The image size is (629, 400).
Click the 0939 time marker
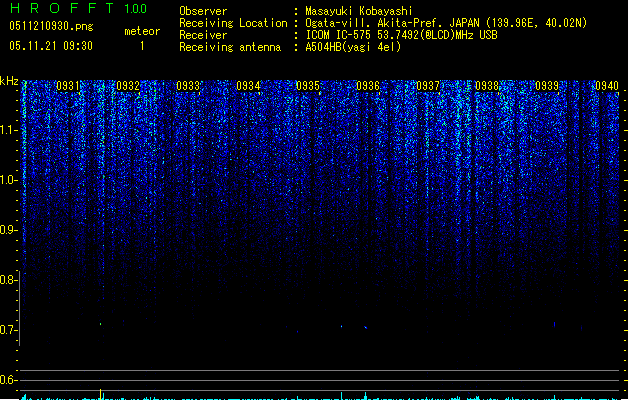click(547, 85)
